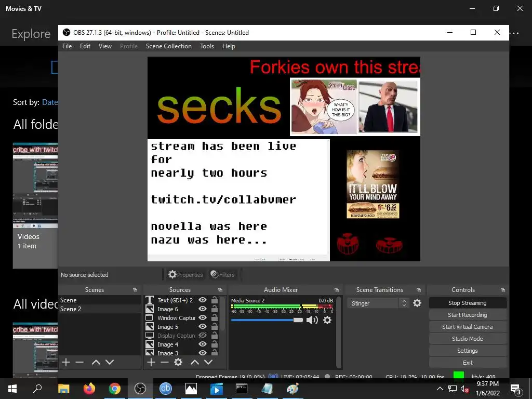The height and width of the screenshot is (399, 532).
Task: Open the View menu in OBS
Action: [105, 46]
